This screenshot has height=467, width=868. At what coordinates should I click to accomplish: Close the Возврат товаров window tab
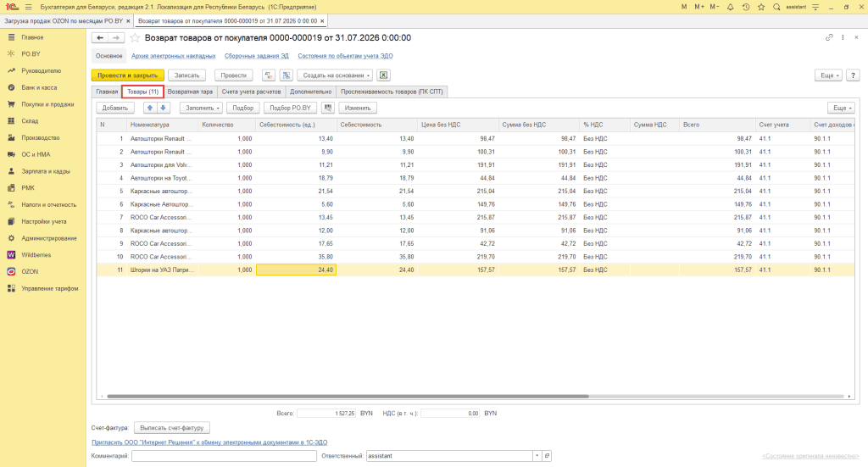322,21
